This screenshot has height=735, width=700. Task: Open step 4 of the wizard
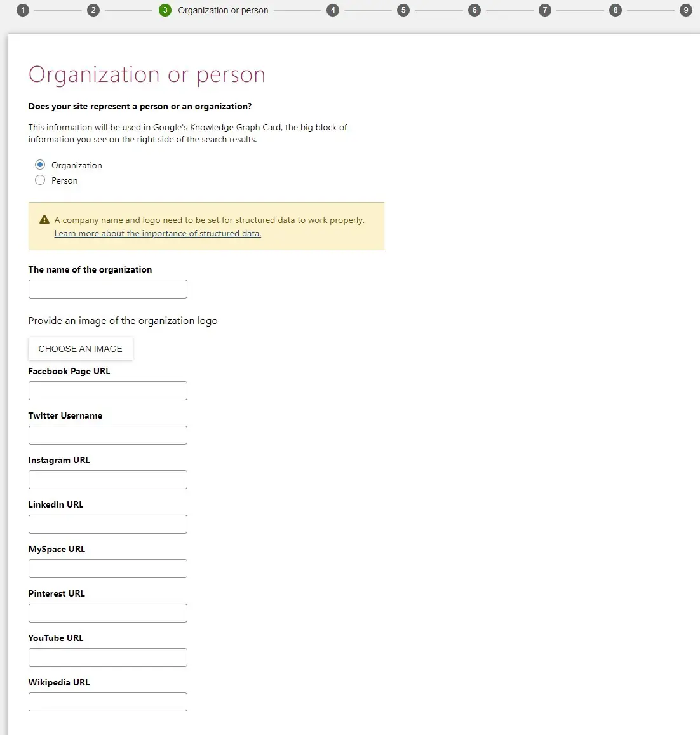tap(333, 10)
